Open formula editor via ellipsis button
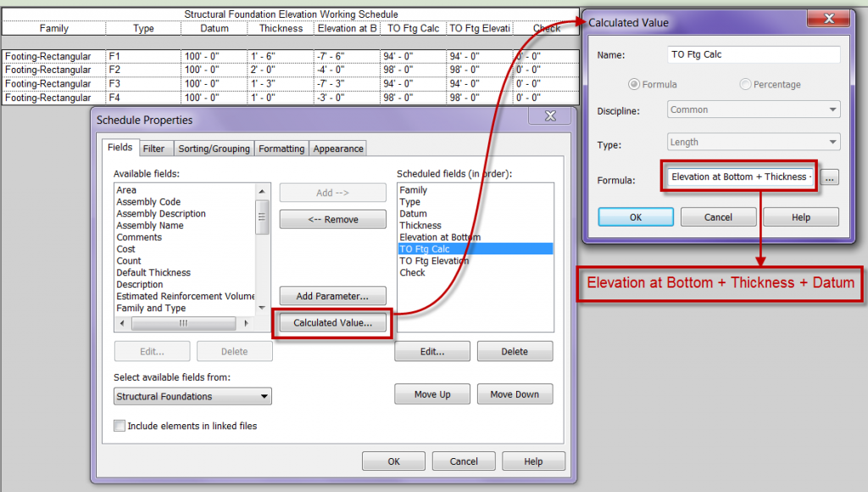Image resolution: width=868 pixels, height=492 pixels. (x=829, y=178)
